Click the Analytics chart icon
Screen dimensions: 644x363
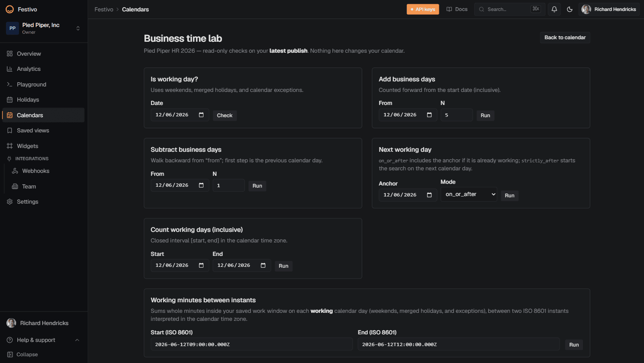10,69
